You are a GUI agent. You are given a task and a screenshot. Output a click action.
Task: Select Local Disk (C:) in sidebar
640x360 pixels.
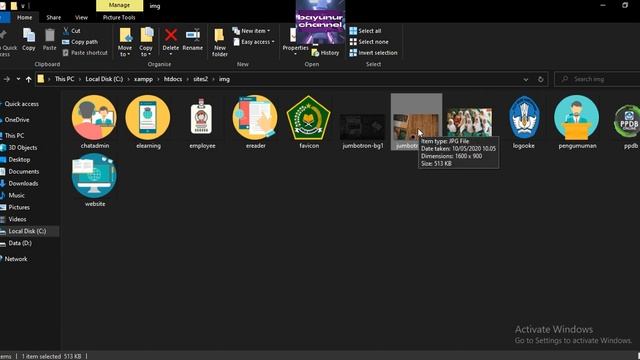click(x=27, y=231)
